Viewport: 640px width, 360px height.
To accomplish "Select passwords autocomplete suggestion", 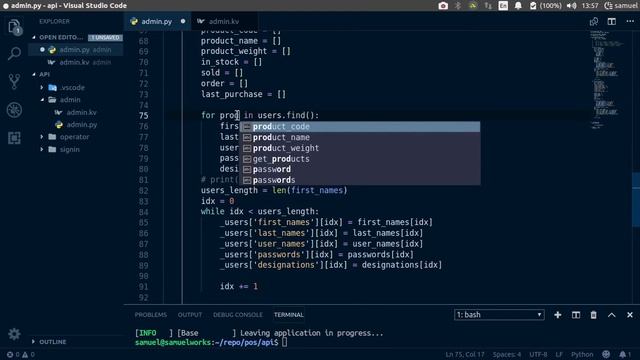I will point(360,180).
